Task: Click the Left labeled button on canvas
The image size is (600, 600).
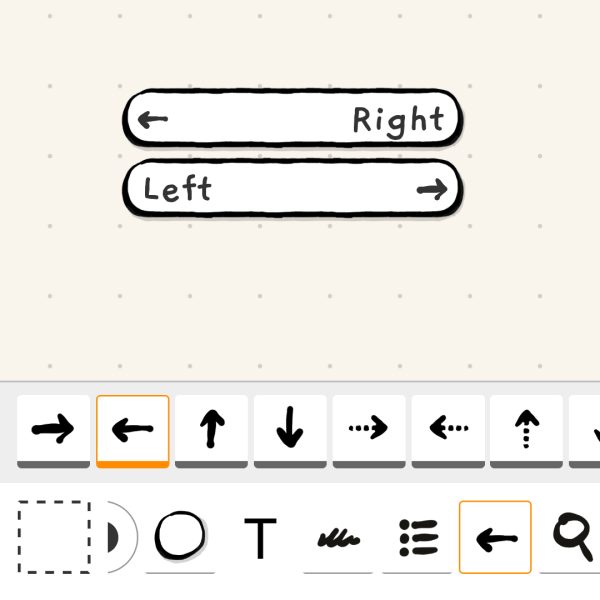Action: 293,189
